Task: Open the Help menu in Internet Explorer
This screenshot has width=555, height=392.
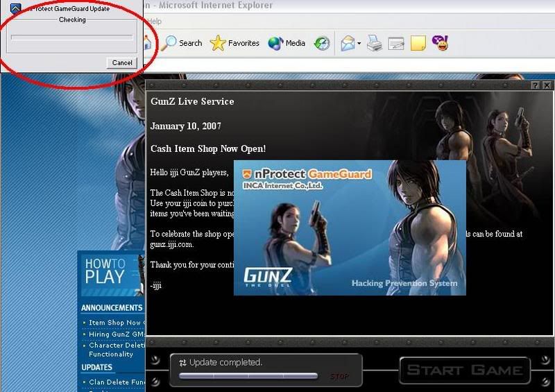Action: click(154, 22)
